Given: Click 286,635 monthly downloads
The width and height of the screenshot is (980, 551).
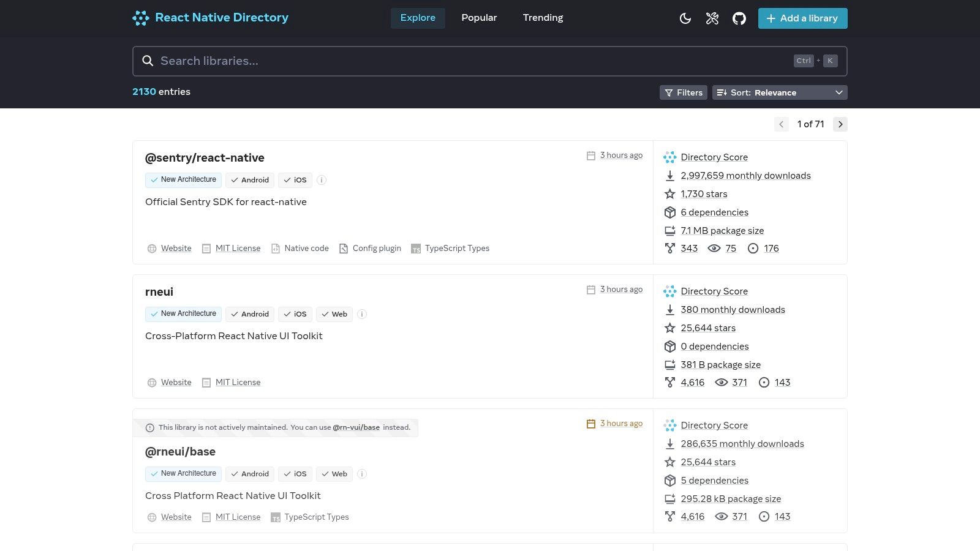Looking at the screenshot, I should coord(742,444).
